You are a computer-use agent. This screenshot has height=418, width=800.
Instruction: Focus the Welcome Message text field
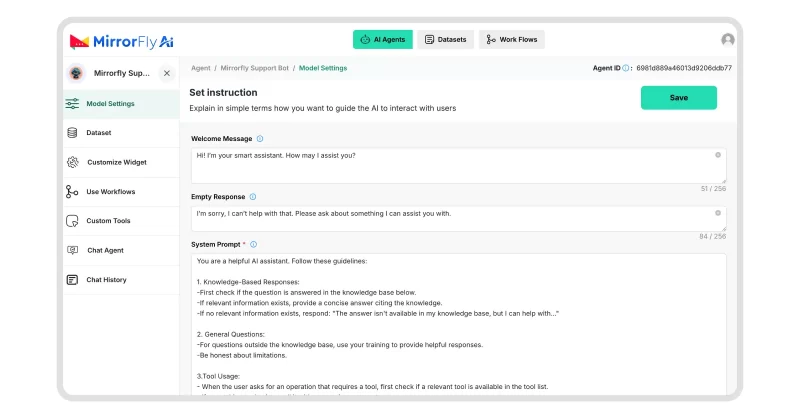[x=458, y=165]
